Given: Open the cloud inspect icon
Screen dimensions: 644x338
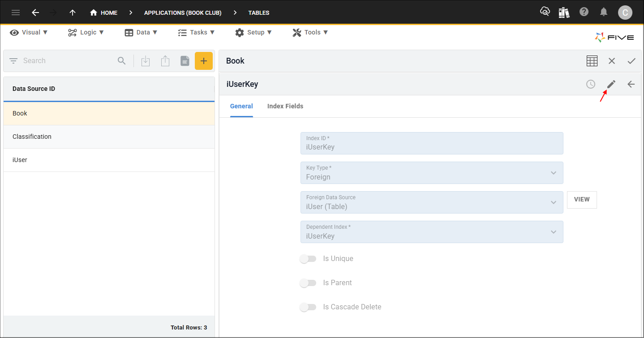Looking at the screenshot, I should click(545, 12).
